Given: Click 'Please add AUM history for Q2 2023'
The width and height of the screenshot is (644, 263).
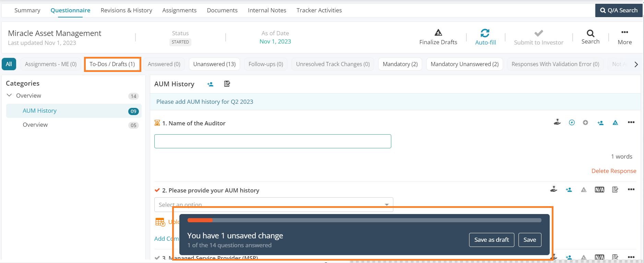Looking at the screenshot, I should point(205,102).
